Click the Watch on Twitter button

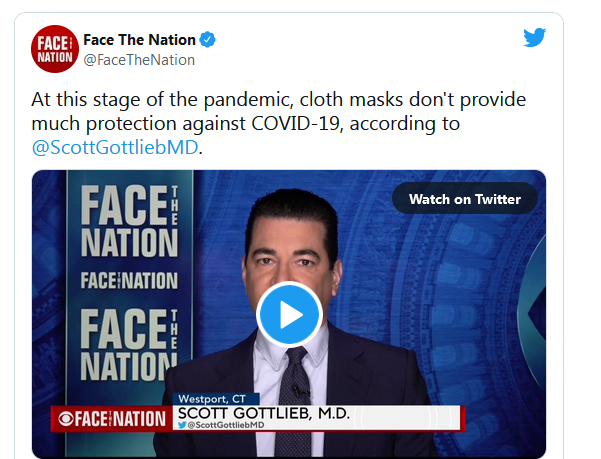point(465,198)
